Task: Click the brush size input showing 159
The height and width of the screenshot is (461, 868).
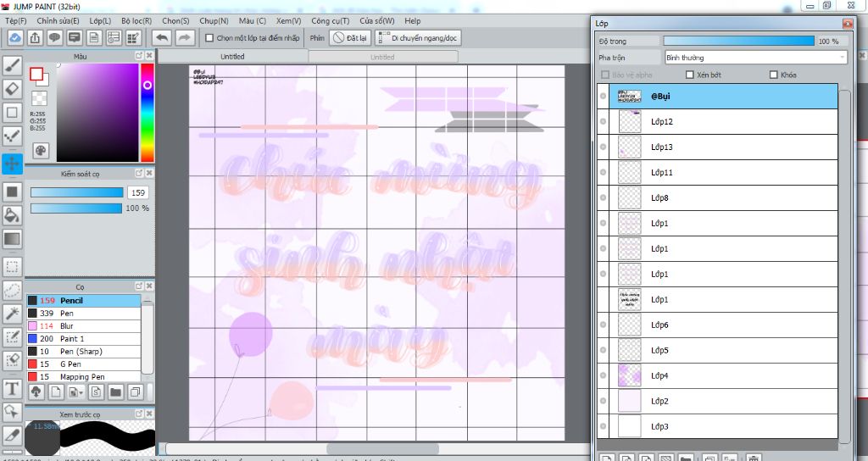Action: click(138, 192)
